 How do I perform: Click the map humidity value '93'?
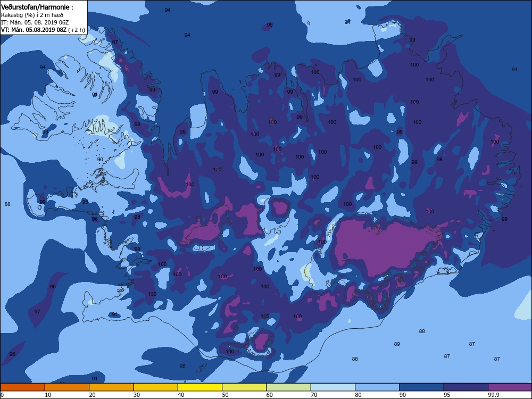45,131
